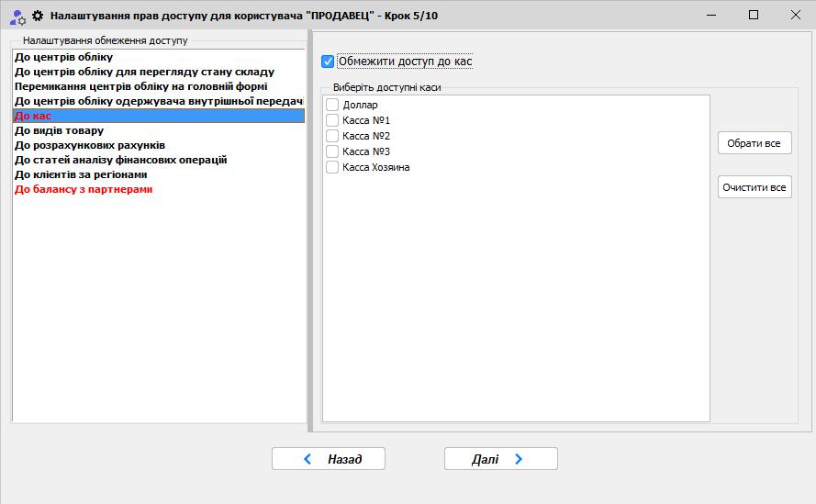This screenshot has height=504, width=816.
Task: Select 'До розрахункових рахунків' list item
Action: click(x=90, y=145)
